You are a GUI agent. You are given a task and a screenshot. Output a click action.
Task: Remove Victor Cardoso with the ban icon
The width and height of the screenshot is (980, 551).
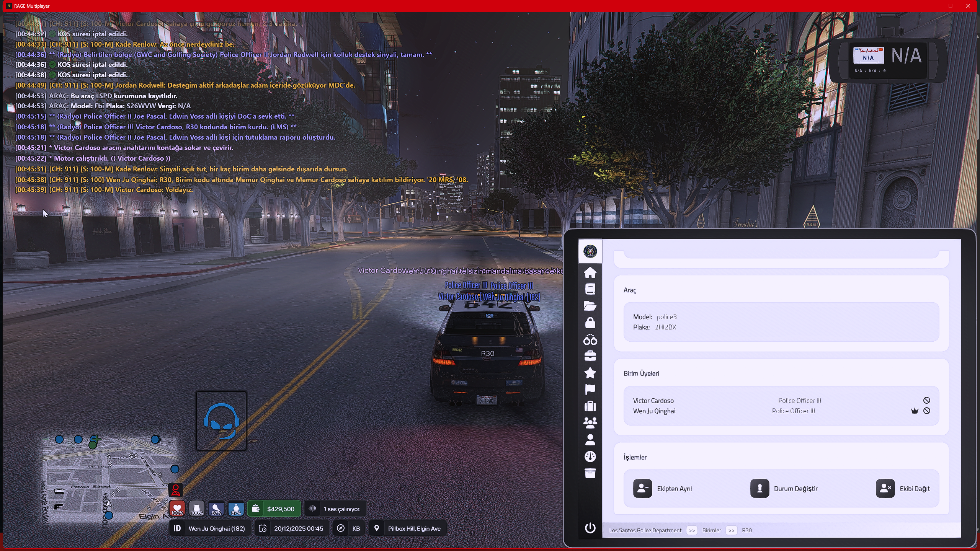[926, 400]
